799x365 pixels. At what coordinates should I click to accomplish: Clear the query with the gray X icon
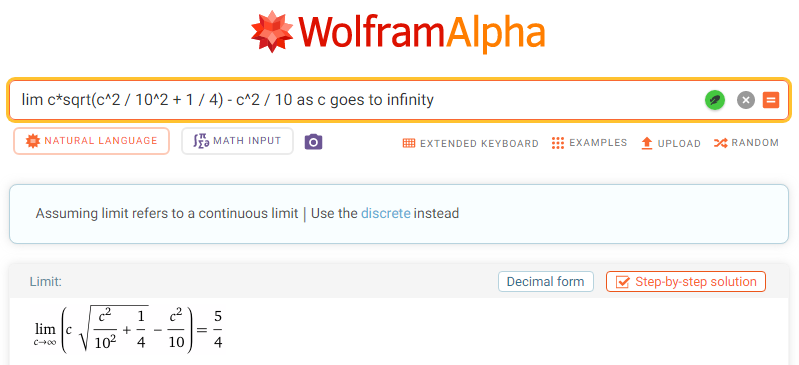pos(745,100)
